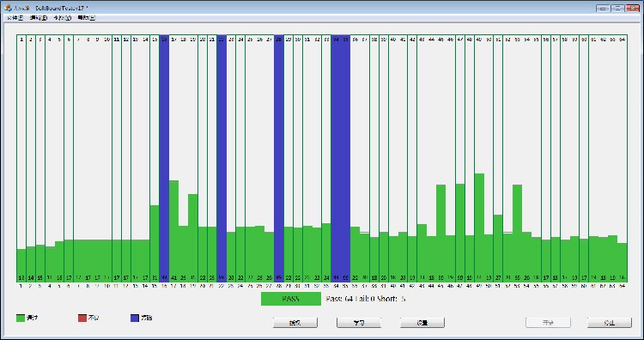Click the tall green bar for channel 45

(440, 234)
